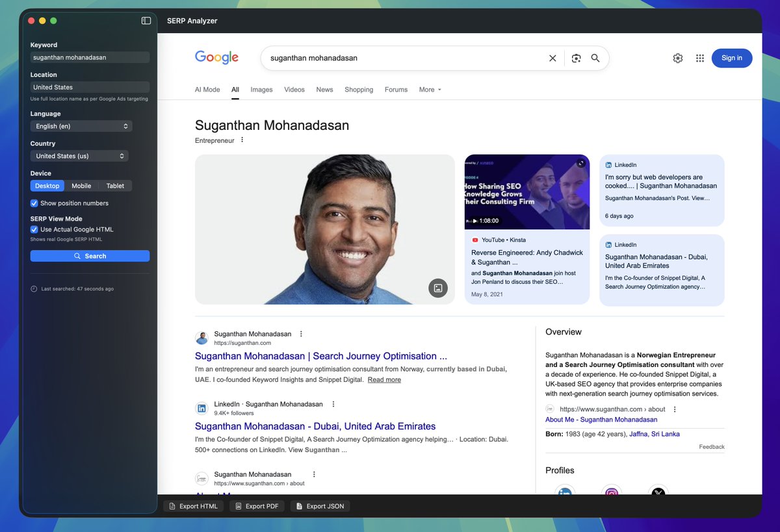The image size is (780, 532).
Task: Open the Google apps grid icon
Action: tap(700, 58)
